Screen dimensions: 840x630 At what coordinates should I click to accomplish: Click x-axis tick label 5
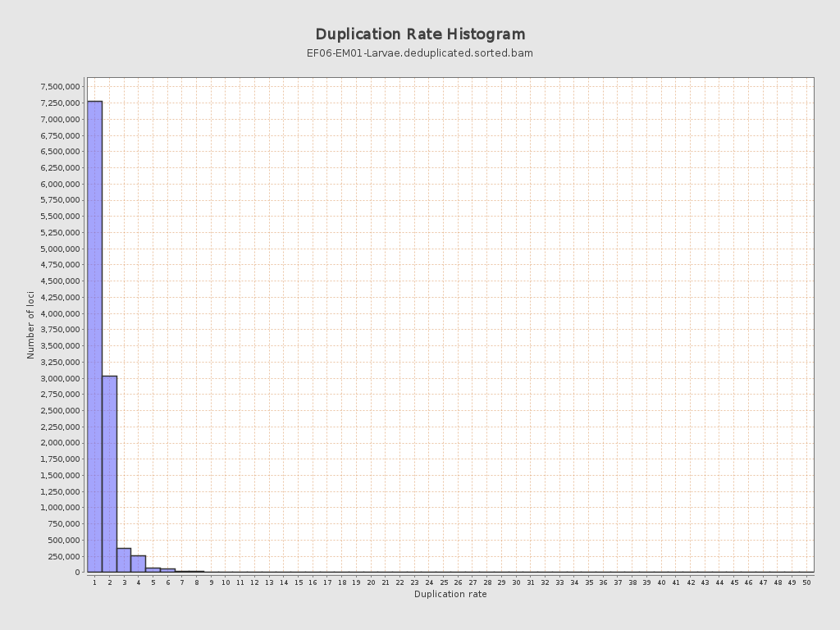[153, 582]
